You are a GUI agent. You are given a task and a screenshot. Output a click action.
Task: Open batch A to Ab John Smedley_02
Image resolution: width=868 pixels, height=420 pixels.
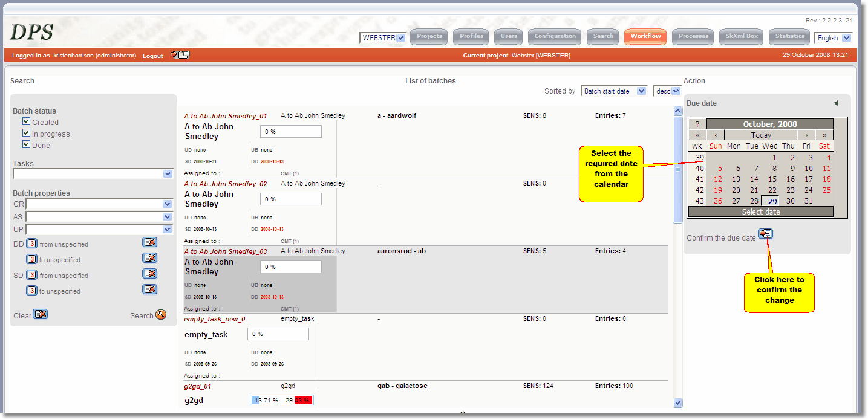click(226, 184)
